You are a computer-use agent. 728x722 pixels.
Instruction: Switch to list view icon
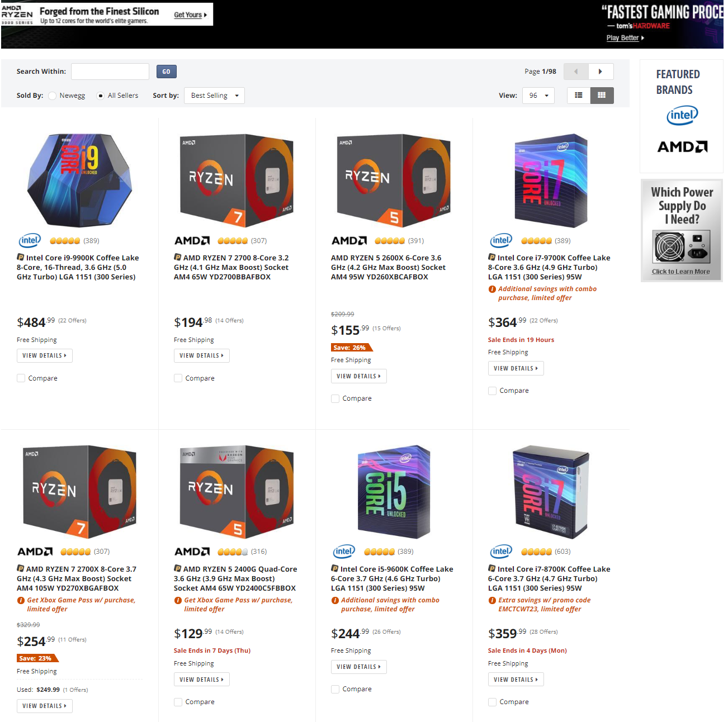pyautogui.click(x=579, y=96)
